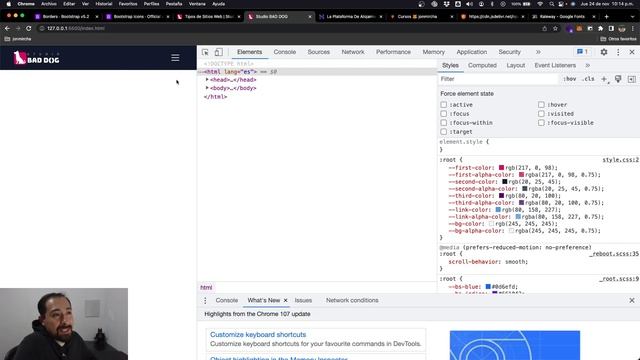The width and height of the screenshot is (640, 360).
Task: Open macOS Spotlight search
Action: click(551, 4)
